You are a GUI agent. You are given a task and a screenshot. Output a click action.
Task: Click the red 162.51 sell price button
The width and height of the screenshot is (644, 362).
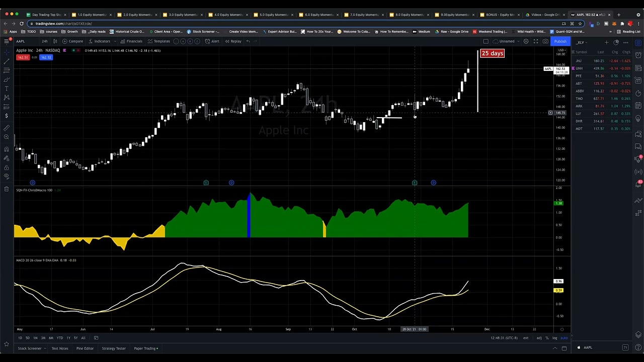click(x=23, y=57)
